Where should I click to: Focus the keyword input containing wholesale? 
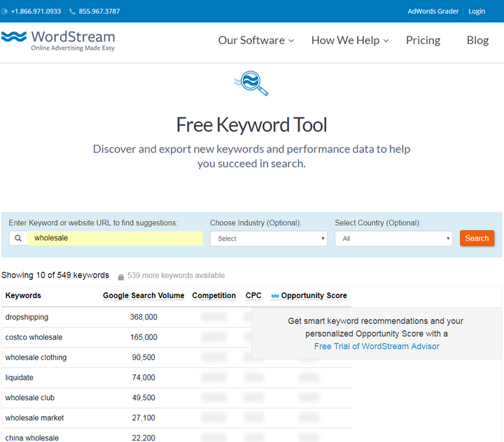[115, 238]
